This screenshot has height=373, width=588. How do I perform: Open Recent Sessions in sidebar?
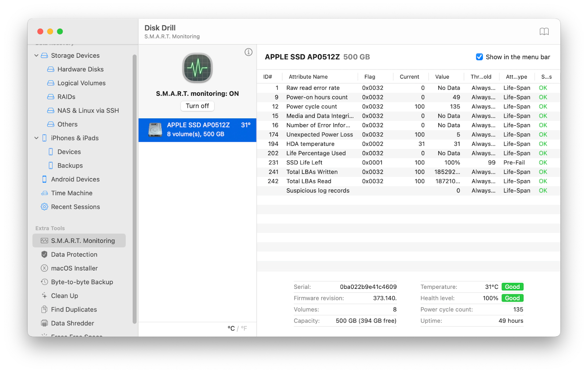pyautogui.click(x=75, y=207)
